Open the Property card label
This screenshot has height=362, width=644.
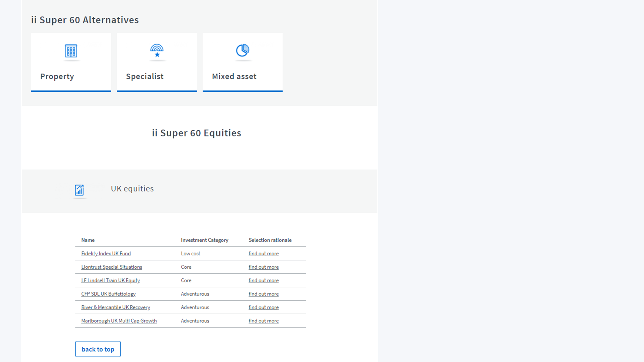[57, 76]
